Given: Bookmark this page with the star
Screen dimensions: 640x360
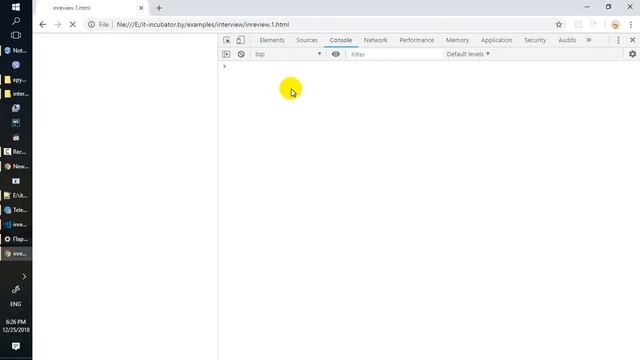Looking at the screenshot, I should pos(559,24).
